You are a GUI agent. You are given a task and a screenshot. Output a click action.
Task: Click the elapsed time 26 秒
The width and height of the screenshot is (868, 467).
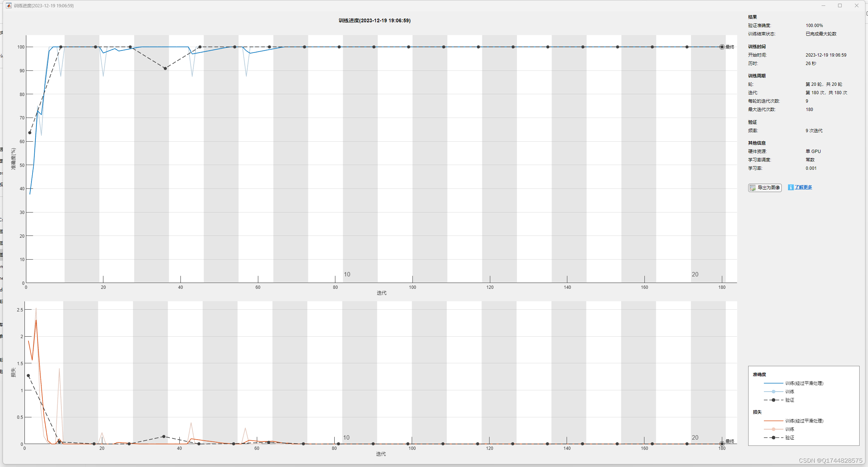coord(811,64)
